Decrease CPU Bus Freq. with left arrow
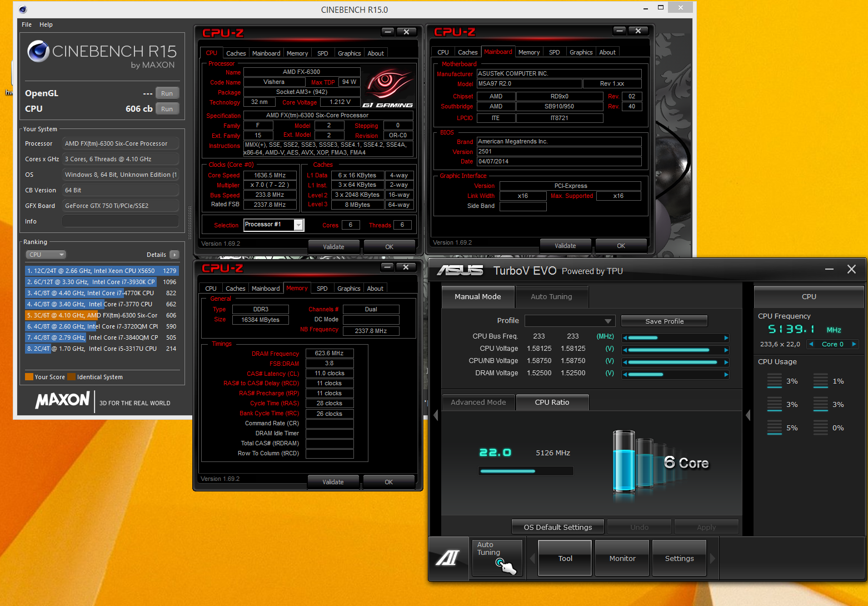This screenshot has width=868, height=606. coord(625,338)
